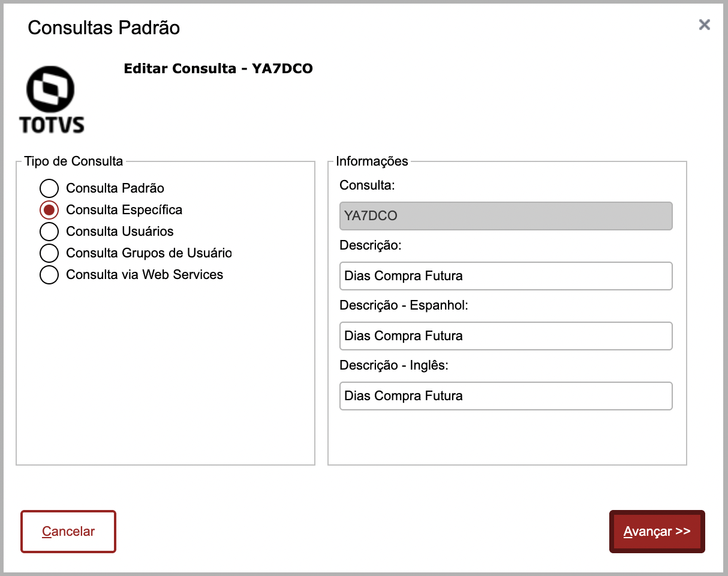Focus the Descrição input field
Screen dimensions: 728x576
click(506, 276)
